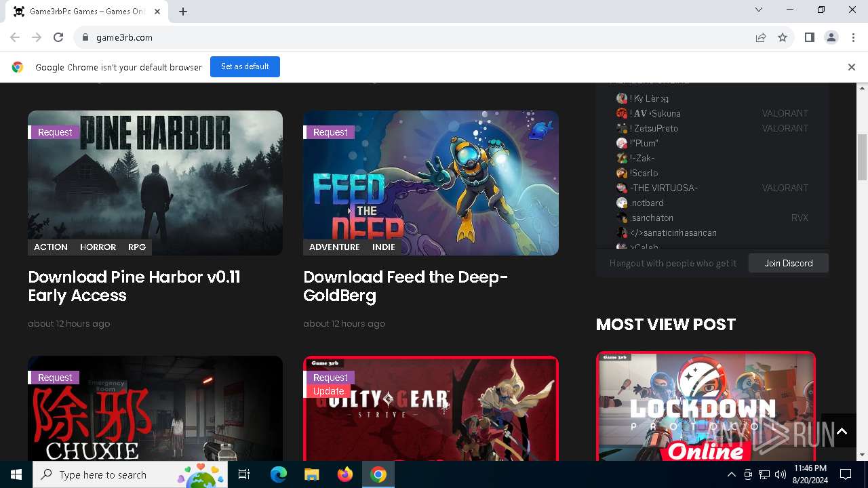Click the Request tag on Guilty Gear
The image size is (868, 488).
coord(329,378)
